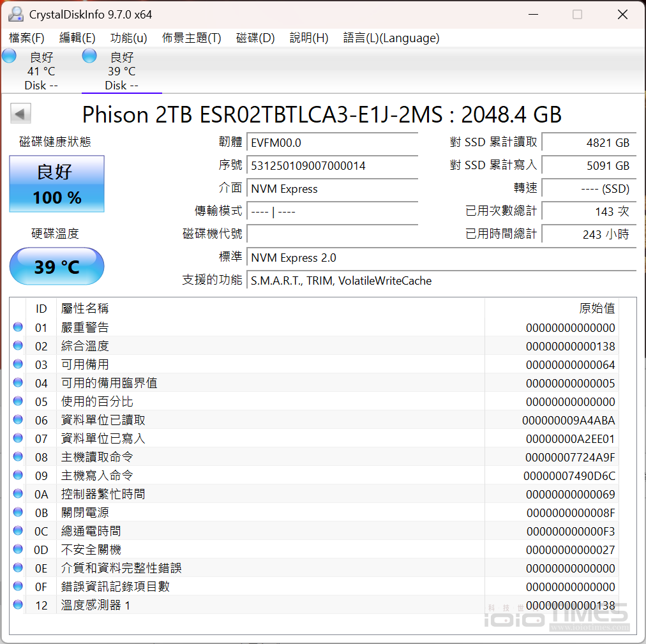This screenshot has width=646, height=644.
Task: Select attribute name 溫度感測器 1
Action: click(x=96, y=605)
